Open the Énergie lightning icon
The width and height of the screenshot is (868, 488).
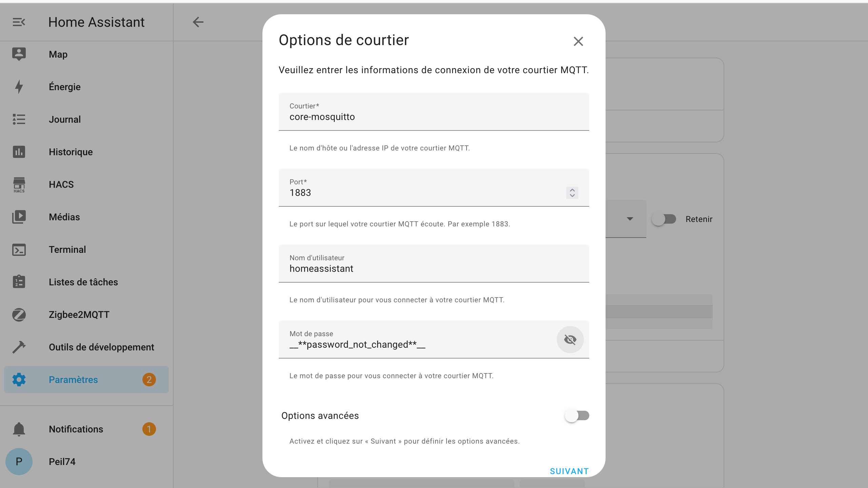pyautogui.click(x=19, y=87)
